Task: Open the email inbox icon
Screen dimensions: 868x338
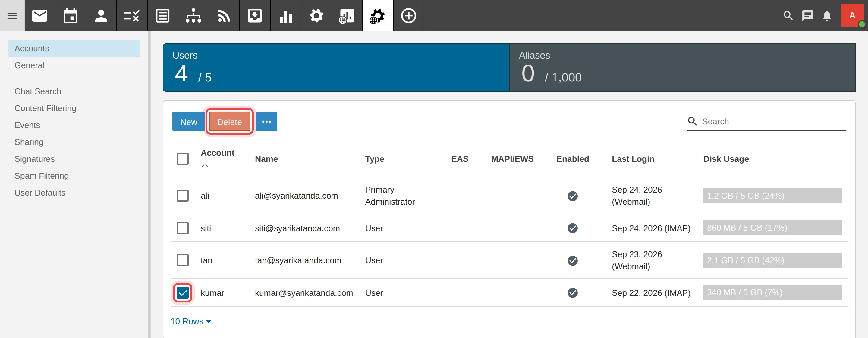Action: point(40,15)
